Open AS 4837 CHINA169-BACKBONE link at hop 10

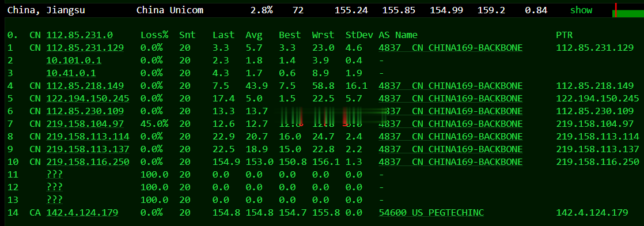(450, 162)
